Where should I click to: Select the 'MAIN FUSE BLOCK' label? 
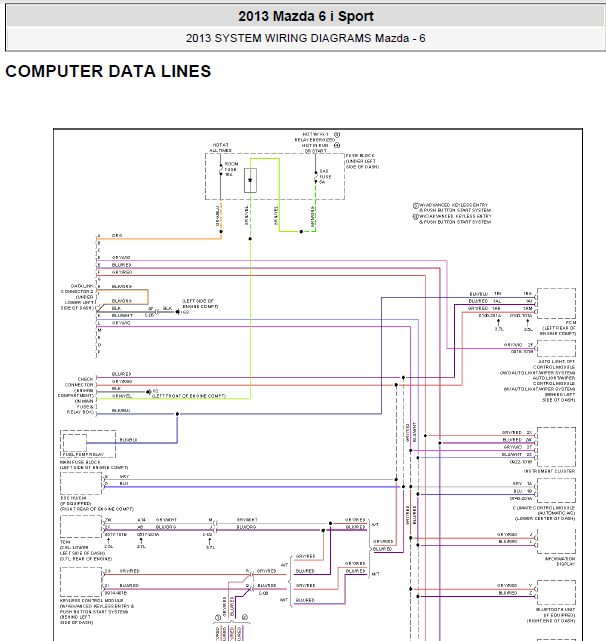80,462
